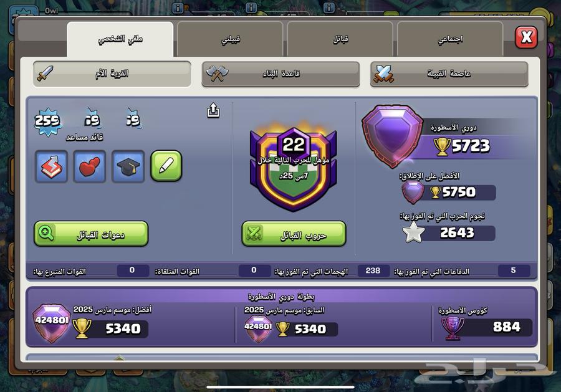Tap the share profile icon

click(x=213, y=110)
